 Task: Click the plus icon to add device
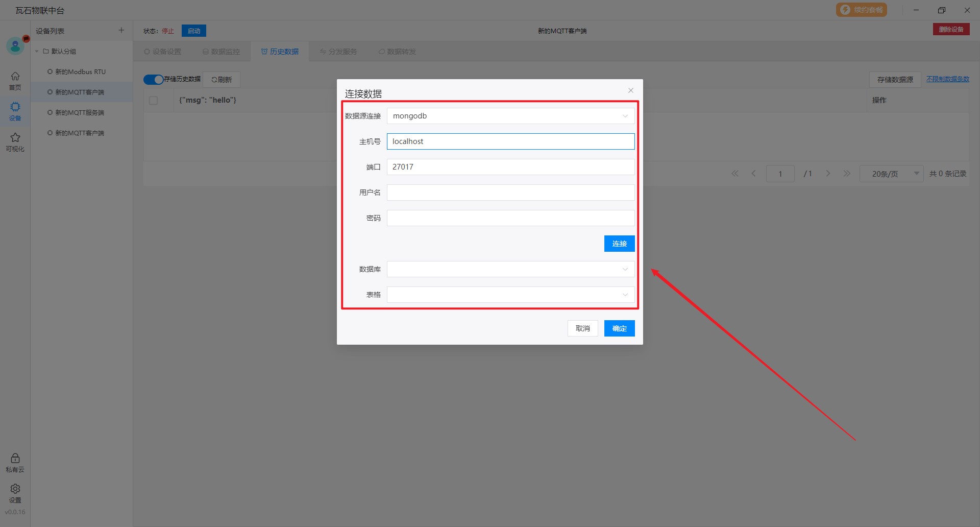[x=121, y=31]
